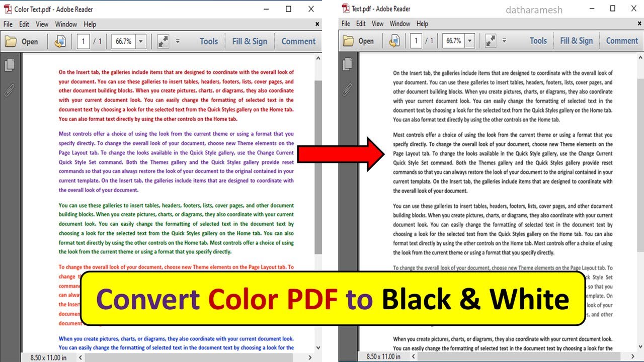Close document X below Color Text.pdf title bar
The width and height of the screenshot is (644, 362).
click(x=317, y=24)
